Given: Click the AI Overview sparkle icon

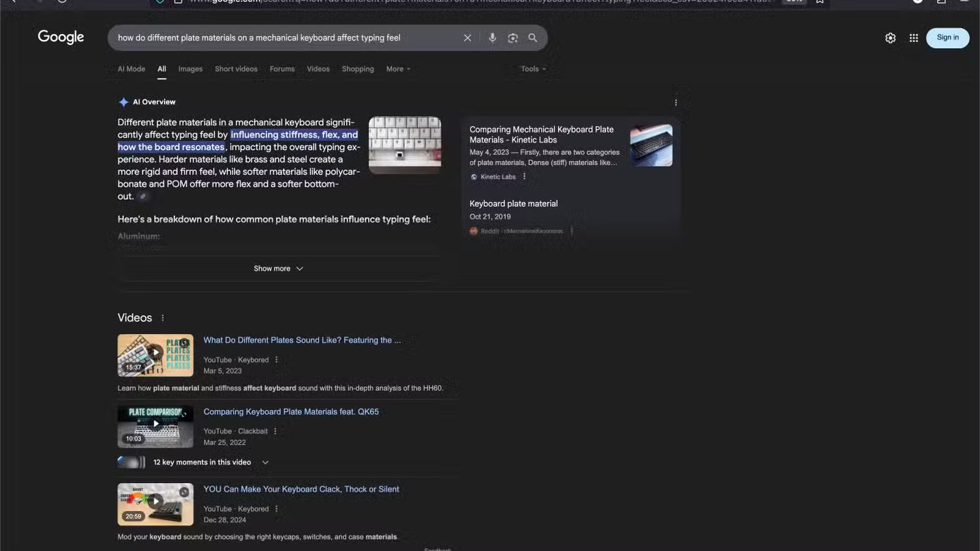Looking at the screenshot, I should pos(123,101).
